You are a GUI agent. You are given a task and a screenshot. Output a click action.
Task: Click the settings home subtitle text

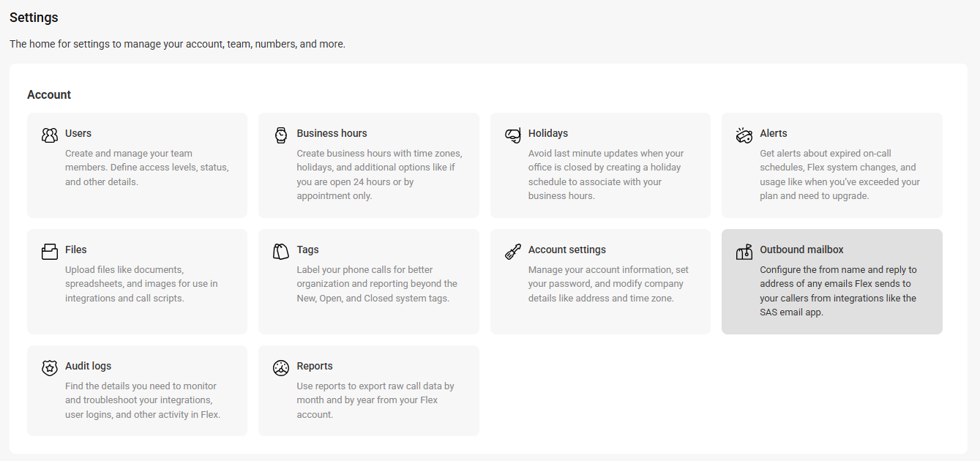177,44
